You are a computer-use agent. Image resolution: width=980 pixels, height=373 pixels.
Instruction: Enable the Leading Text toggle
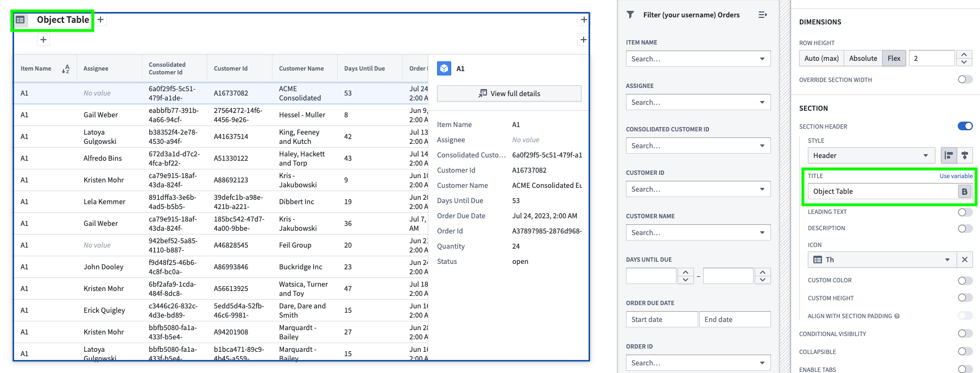tap(965, 212)
